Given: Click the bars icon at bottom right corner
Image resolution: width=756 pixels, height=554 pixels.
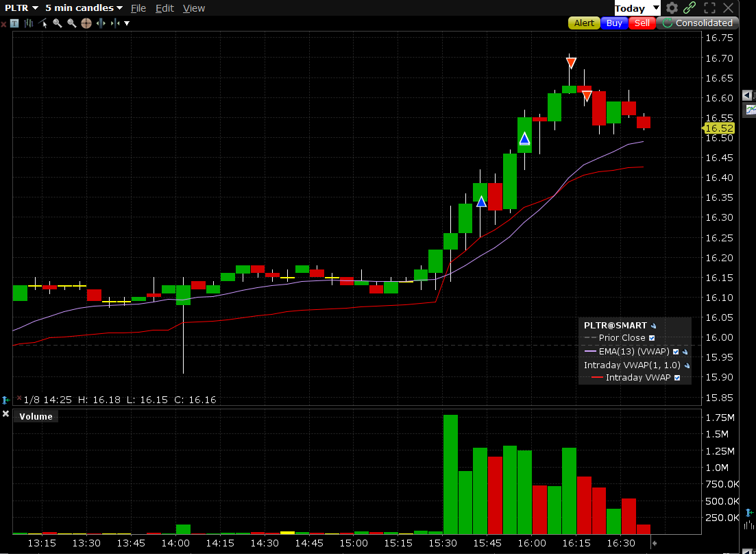Looking at the screenshot, I should pos(749,525).
